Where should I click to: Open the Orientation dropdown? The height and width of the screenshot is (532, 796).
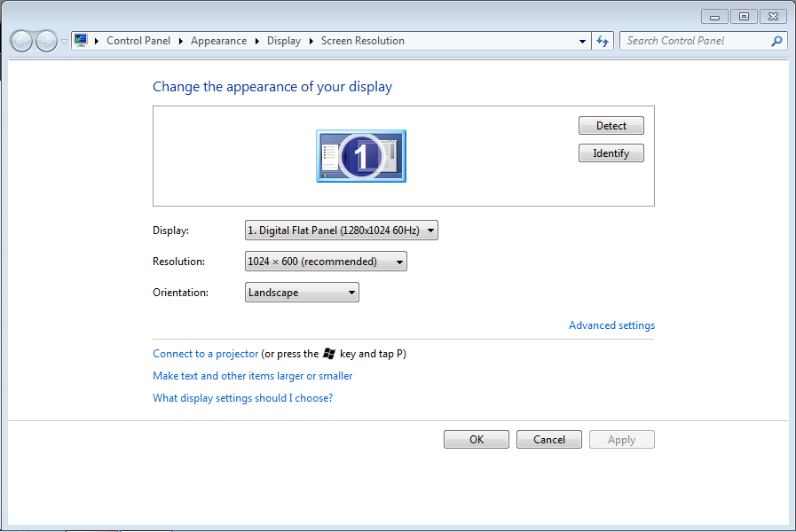pyautogui.click(x=302, y=292)
